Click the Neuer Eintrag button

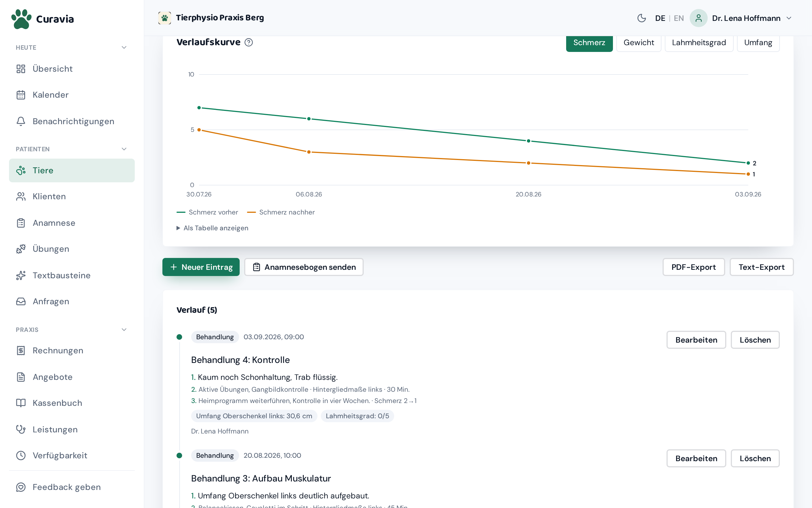point(201,267)
